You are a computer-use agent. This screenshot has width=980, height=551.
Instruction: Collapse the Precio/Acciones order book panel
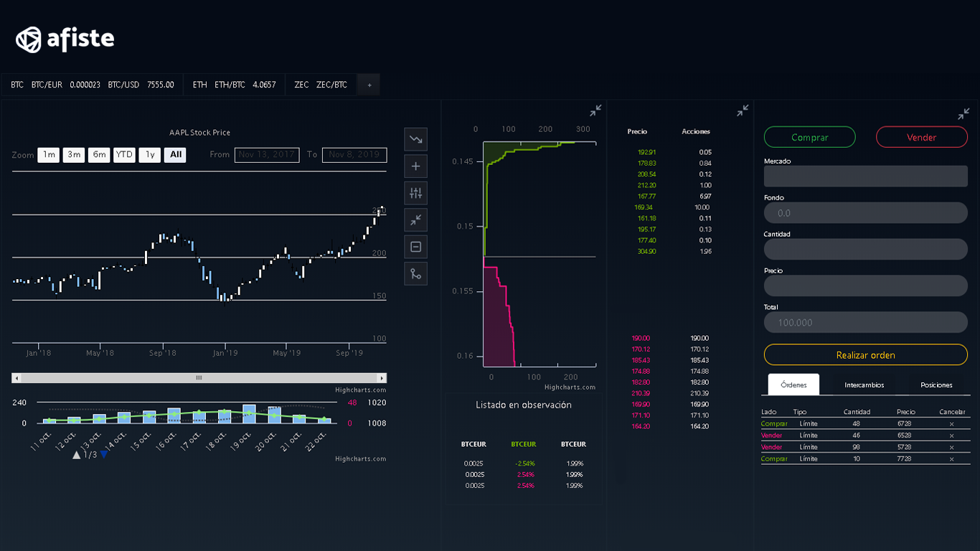tap(743, 110)
